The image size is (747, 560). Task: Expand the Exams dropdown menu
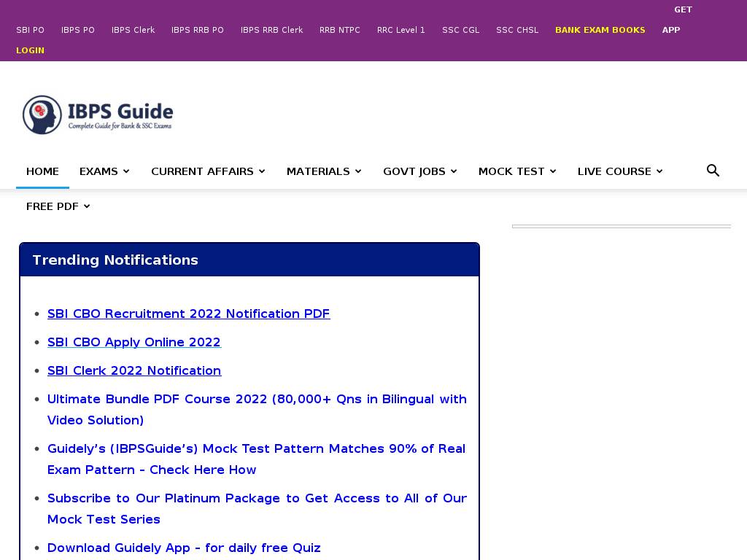point(104,171)
